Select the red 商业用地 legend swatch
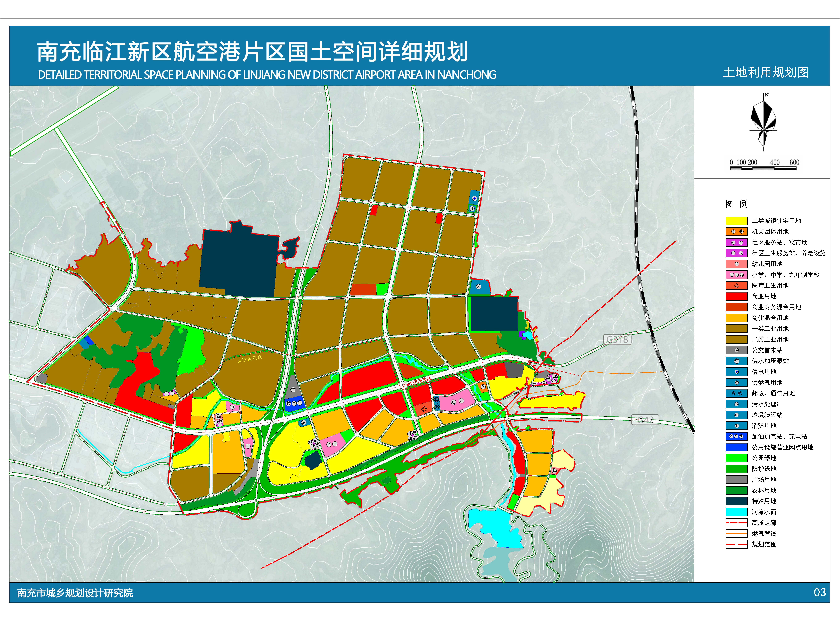This screenshot has width=840, height=630. 736,296
